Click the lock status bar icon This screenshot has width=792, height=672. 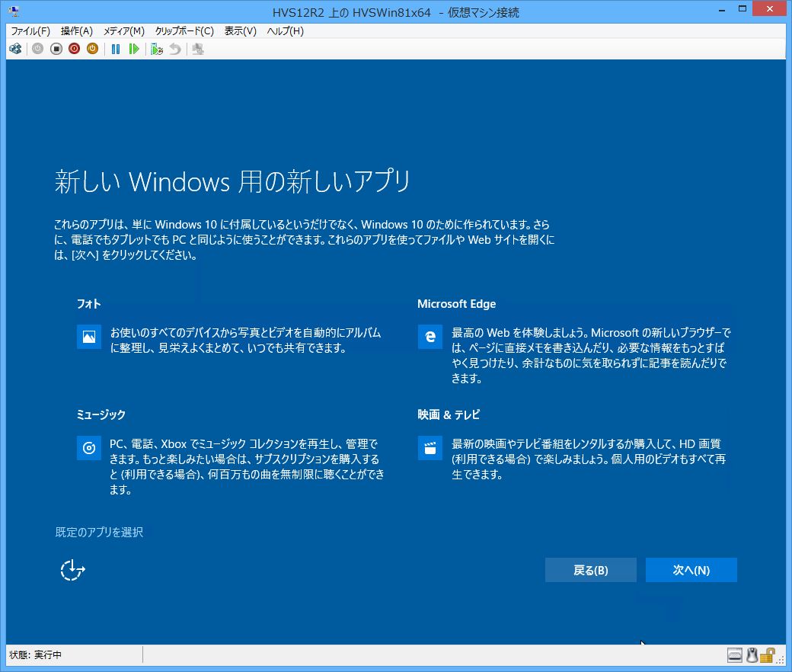click(768, 655)
